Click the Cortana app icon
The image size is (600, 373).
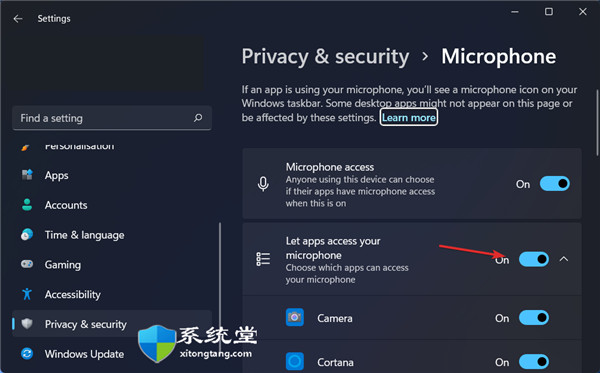click(295, 361)
